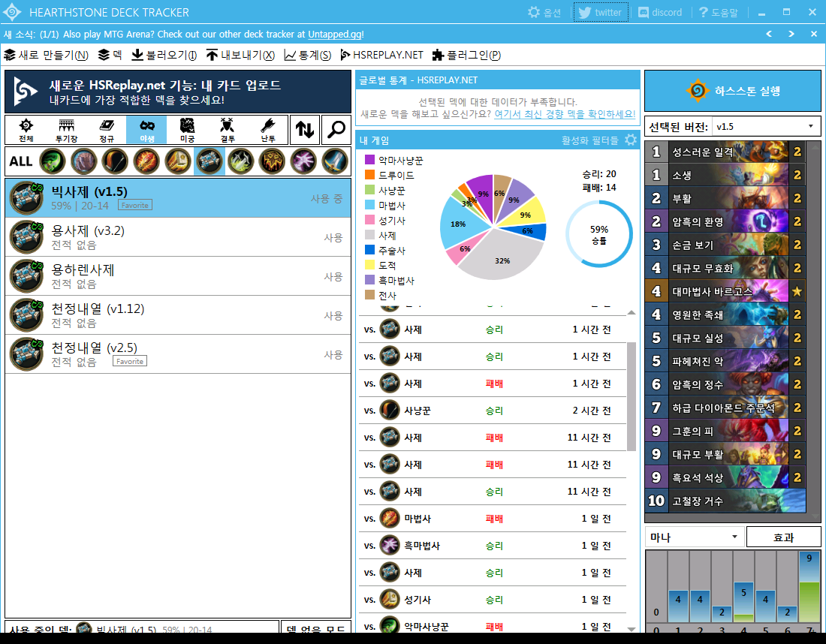
Task: Filter decks by Rogue class icon
Action: 241,161
